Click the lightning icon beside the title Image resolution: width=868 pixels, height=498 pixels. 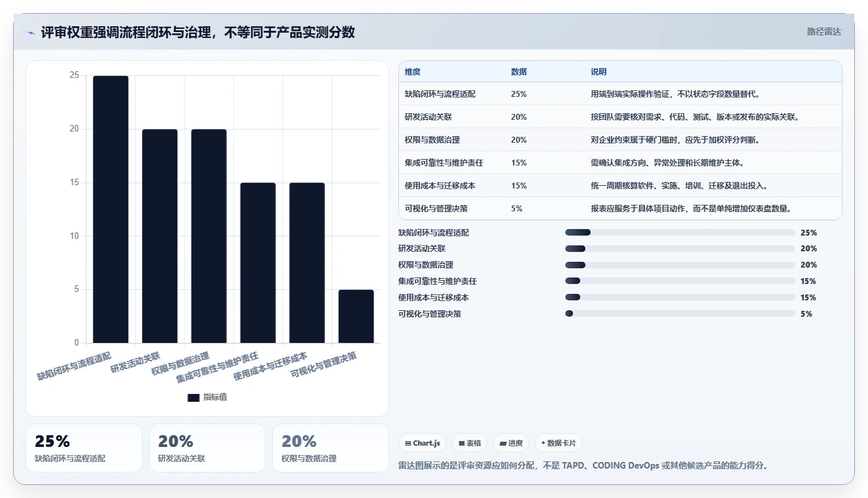[31, 33]
